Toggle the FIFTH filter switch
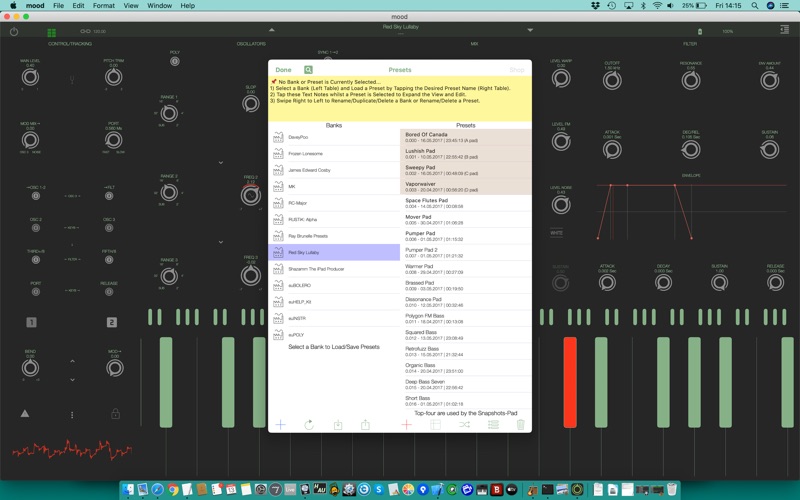Viewport: 800px width, 500px height. (109, 260)
